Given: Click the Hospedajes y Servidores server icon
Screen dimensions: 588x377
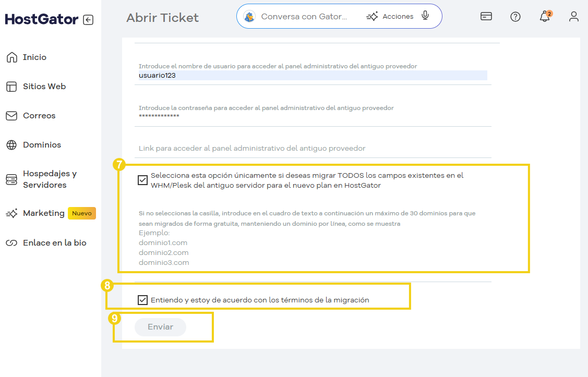Looking at the screenshot, I should (x=10, y=179).
